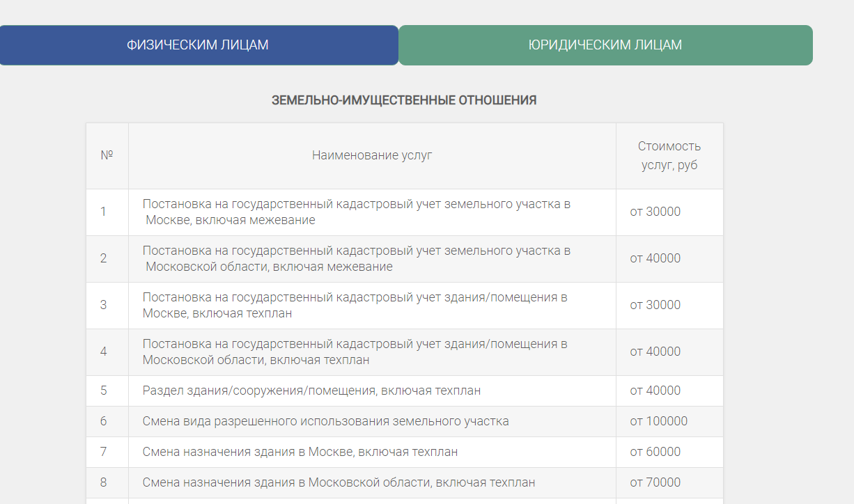Select the Раздел здания/сооружения/помещения service row

(x=311, y=391)
